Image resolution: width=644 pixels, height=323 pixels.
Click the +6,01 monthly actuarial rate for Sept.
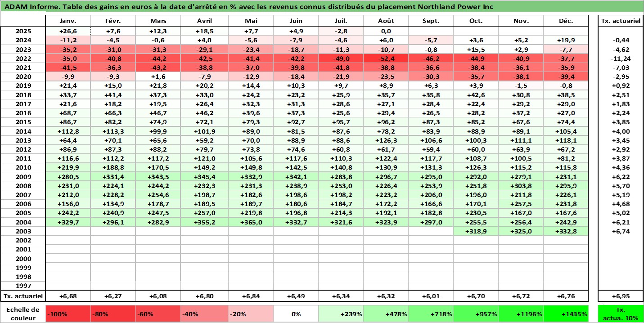[x=431, y=296]
